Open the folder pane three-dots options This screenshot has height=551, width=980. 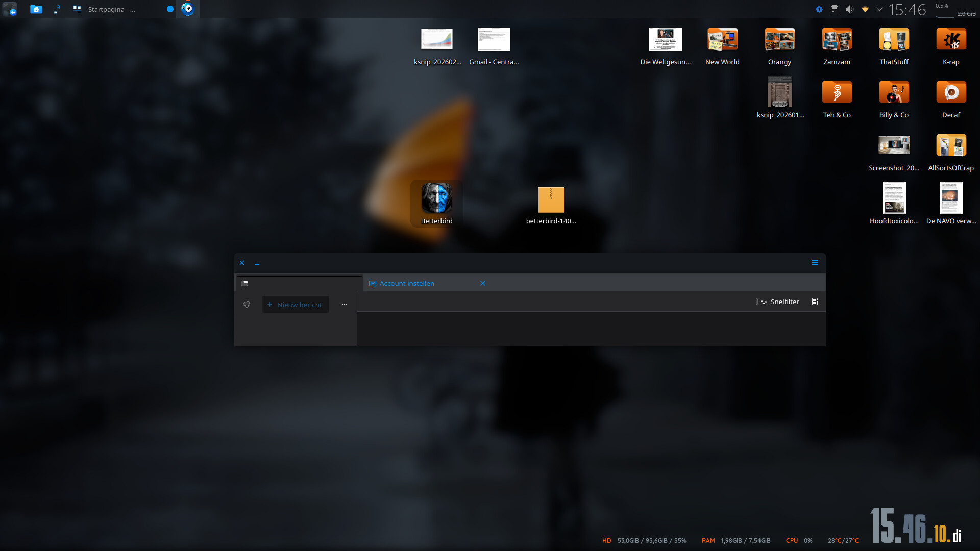pos(345,305)
